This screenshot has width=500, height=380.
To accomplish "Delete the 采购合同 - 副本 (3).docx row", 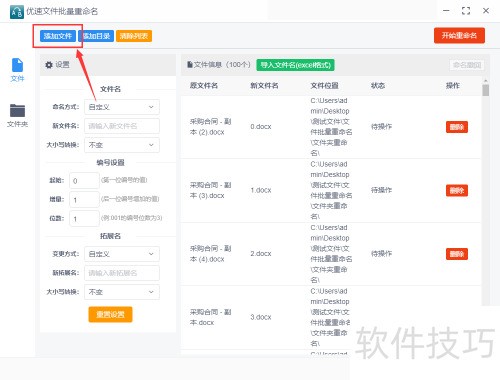I will 457,191.
